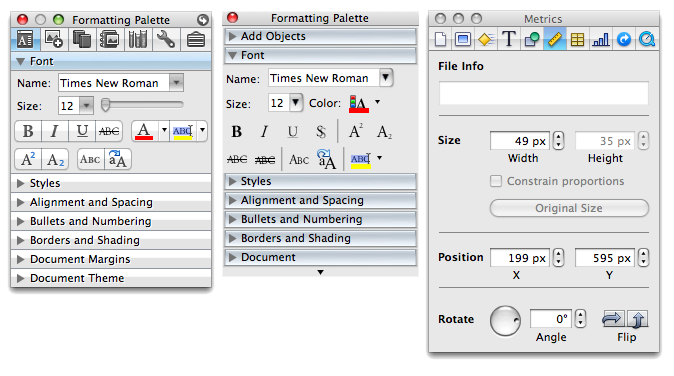Open font color arrow in Document Theme palette

pos(164,130)
